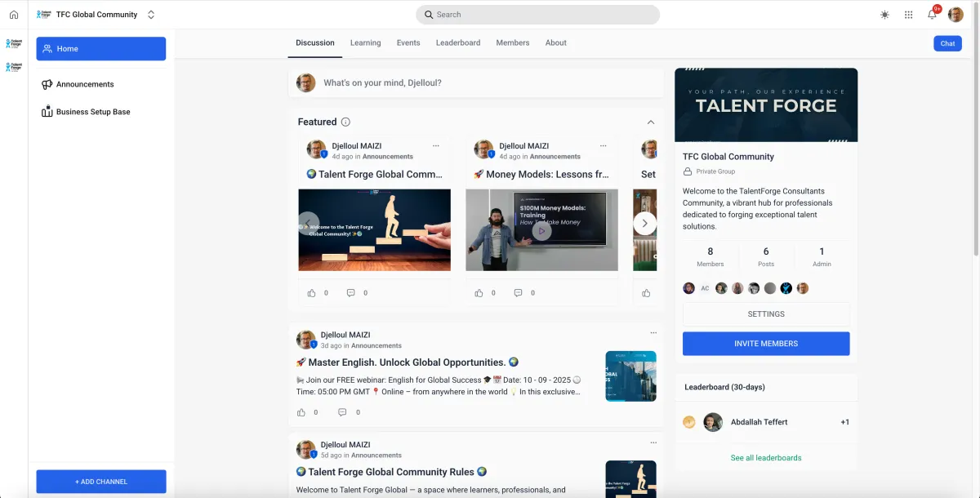The width and height of the screenshot is (980, 498).
Task: Play the Money Models video
Action: point(541,231)
